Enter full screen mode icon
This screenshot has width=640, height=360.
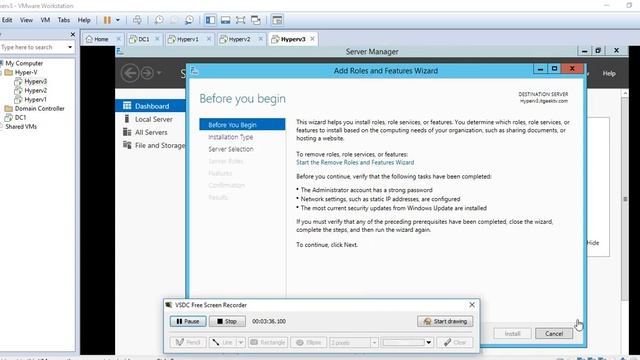click(x=240, y=20)
